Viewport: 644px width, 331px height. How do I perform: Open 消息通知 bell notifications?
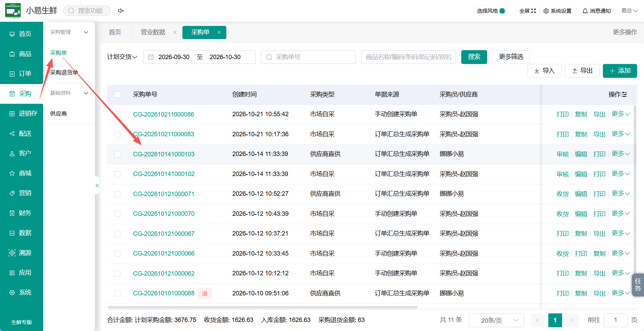pos(597,11)
